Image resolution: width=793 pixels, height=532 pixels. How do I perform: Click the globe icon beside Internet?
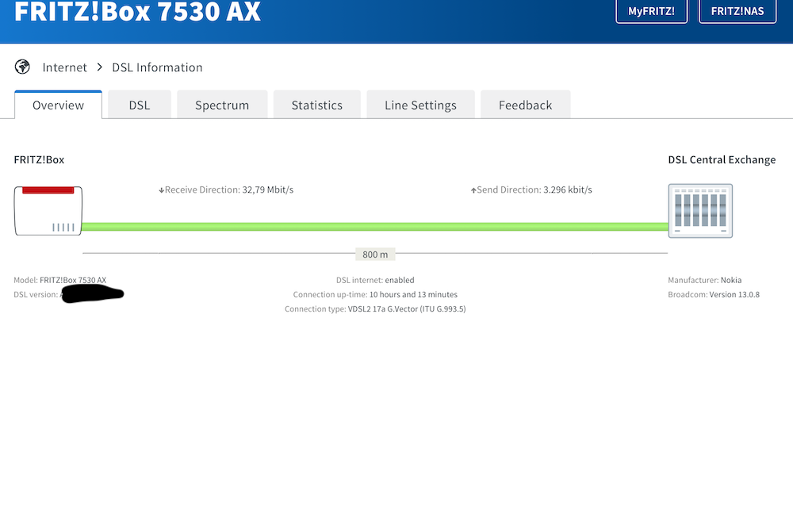point(22,67)
